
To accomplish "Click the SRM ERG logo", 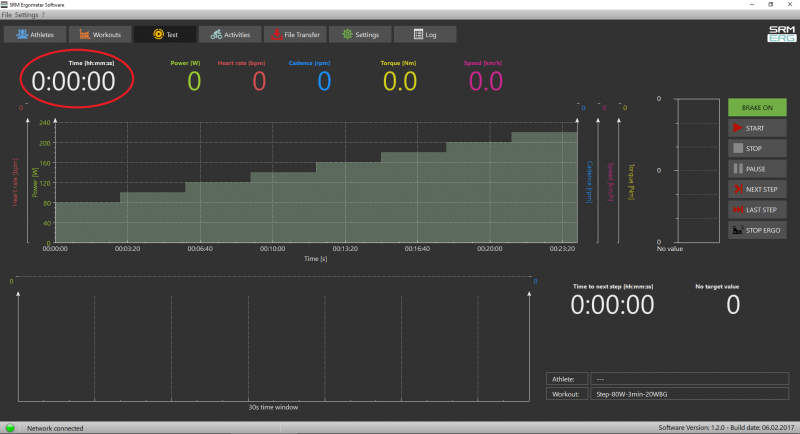I will [780, 33].
